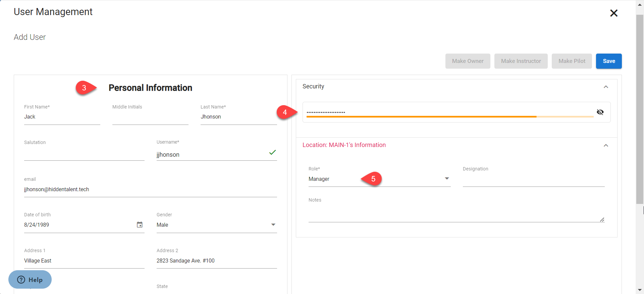Open the date of birth calendar picker

tap(140, 225)
